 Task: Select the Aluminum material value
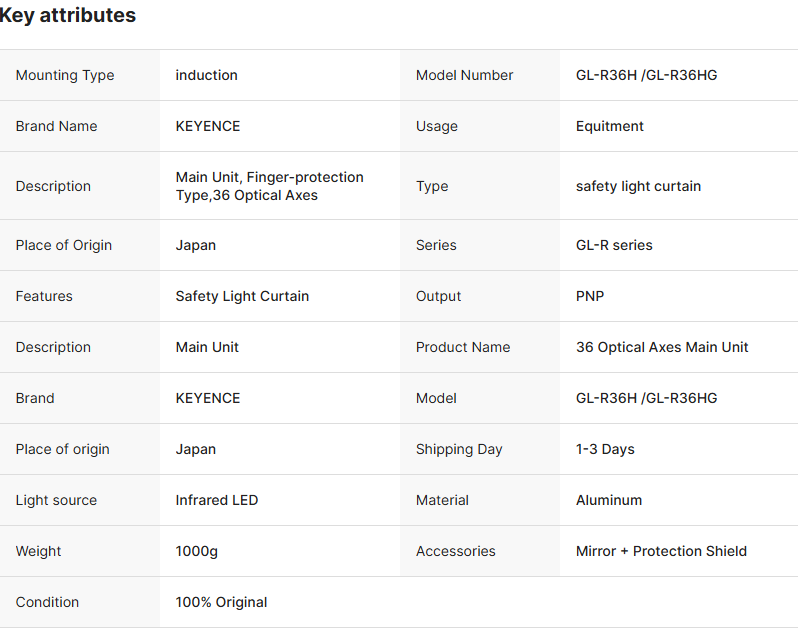[609, 500]
